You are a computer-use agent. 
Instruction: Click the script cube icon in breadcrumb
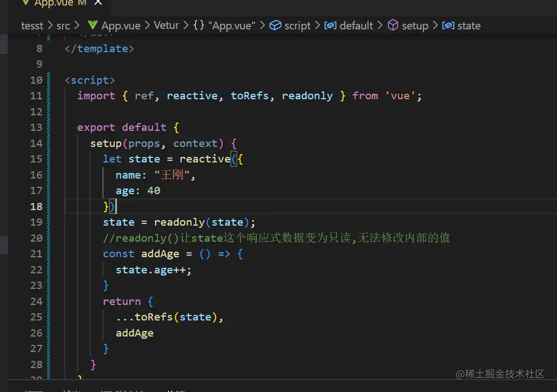point(275,26)
